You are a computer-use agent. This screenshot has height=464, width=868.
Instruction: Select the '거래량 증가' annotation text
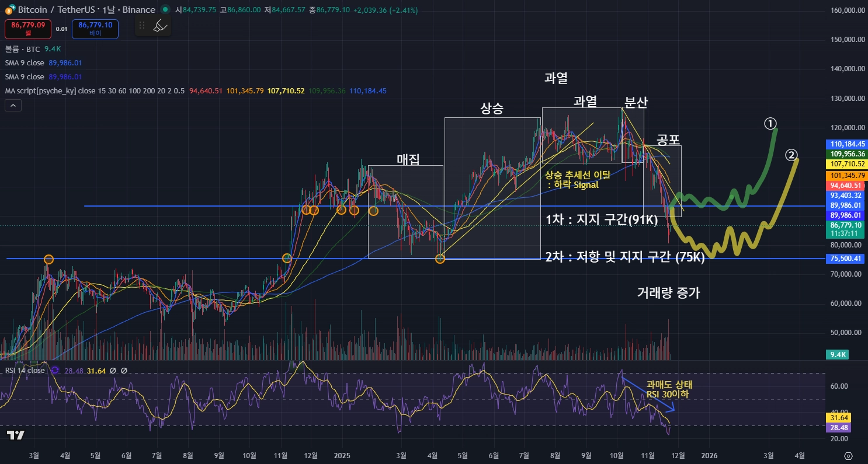(x=668, y=293)
